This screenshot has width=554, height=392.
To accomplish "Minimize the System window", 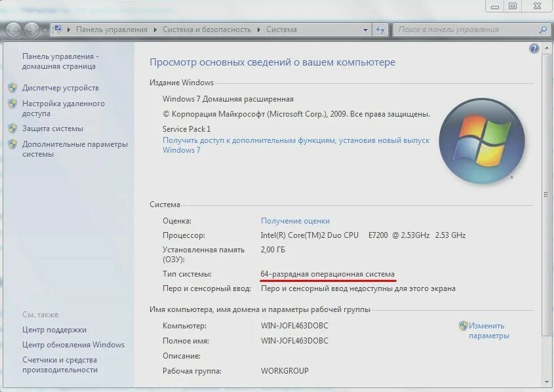I will click(495, 7).
